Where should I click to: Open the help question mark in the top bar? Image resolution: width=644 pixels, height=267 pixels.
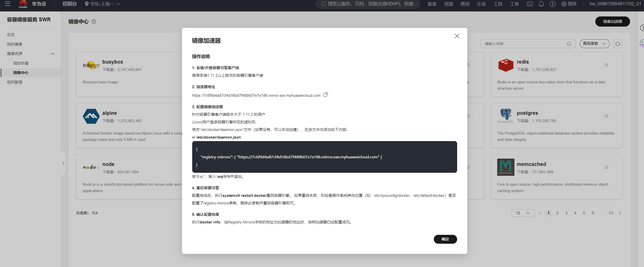(552, 4)
